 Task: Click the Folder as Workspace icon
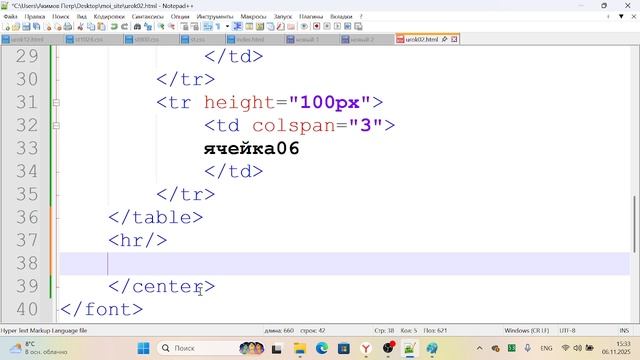click(x=291, y=27)
